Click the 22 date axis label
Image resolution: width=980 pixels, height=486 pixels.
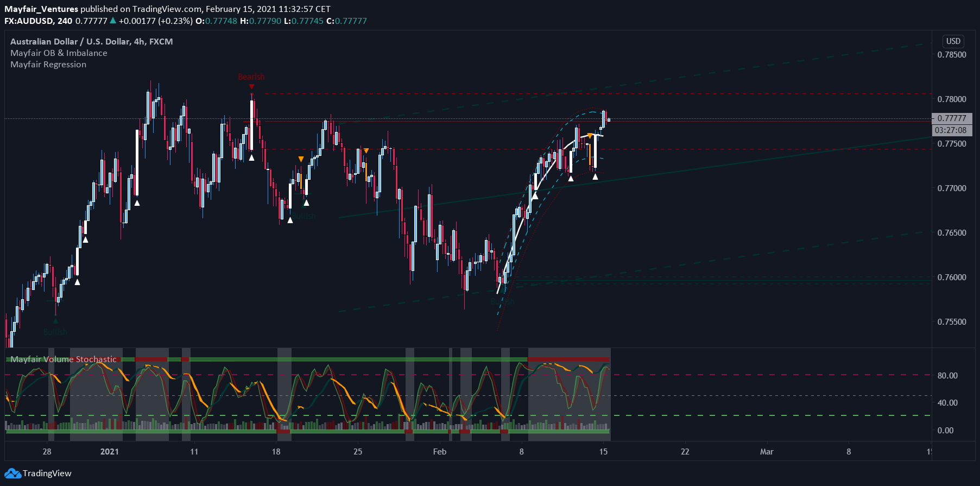click(x=685, y=451)
